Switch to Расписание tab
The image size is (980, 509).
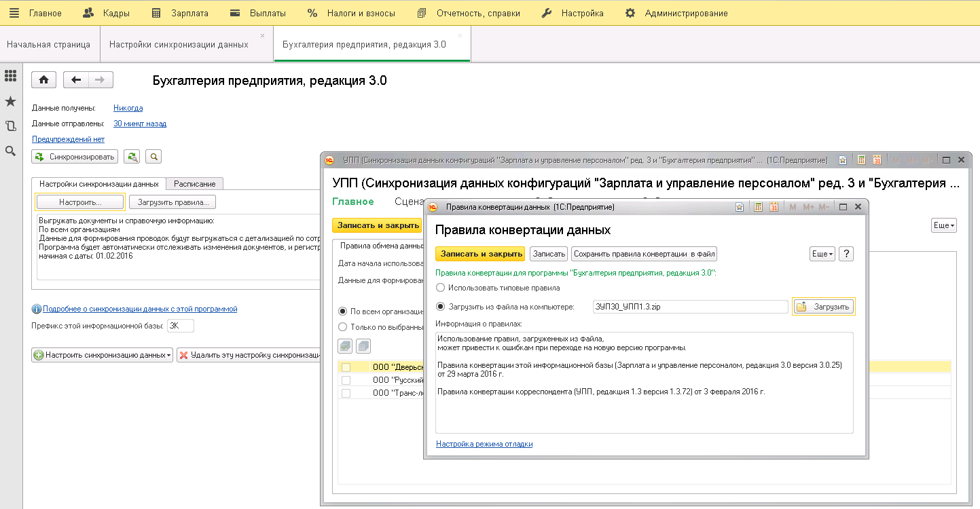195,184
